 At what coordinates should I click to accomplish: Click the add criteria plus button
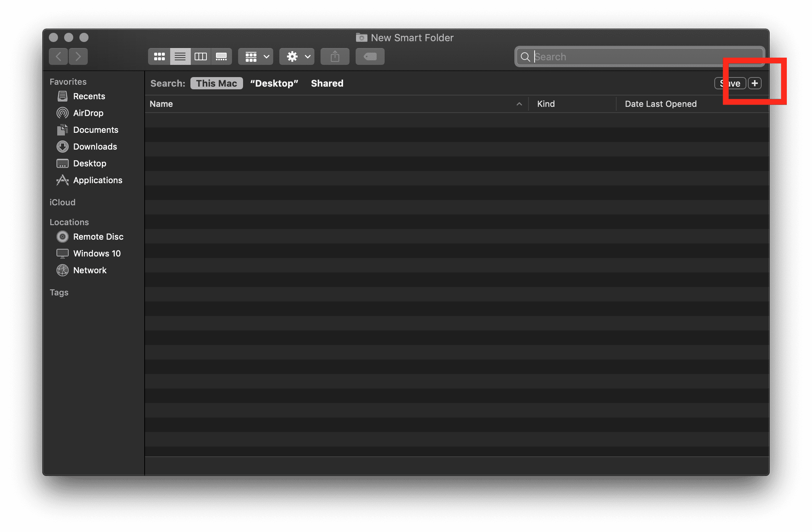coord(755,83)
